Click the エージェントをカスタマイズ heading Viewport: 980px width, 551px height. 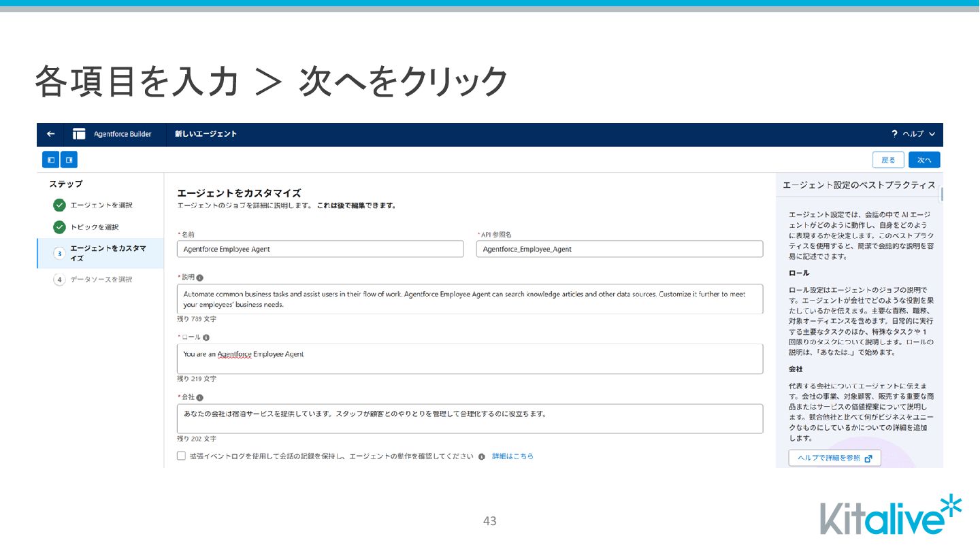[239, 193]
